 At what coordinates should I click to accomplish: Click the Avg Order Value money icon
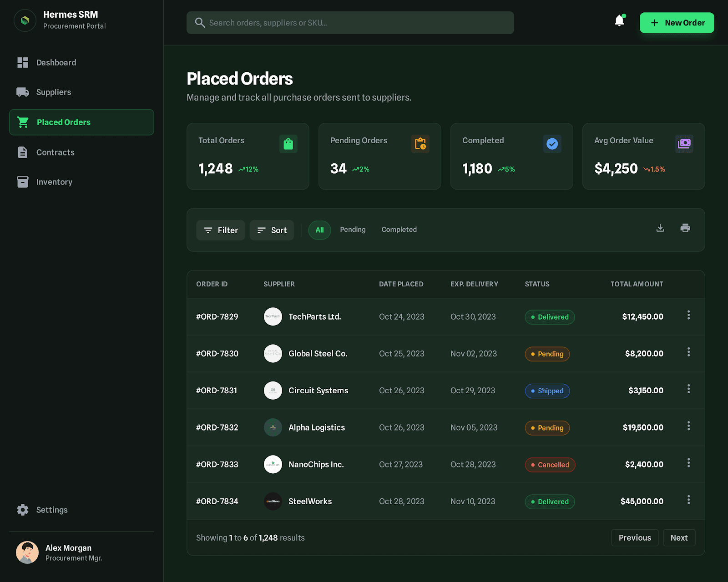click(x=684, y=144)
